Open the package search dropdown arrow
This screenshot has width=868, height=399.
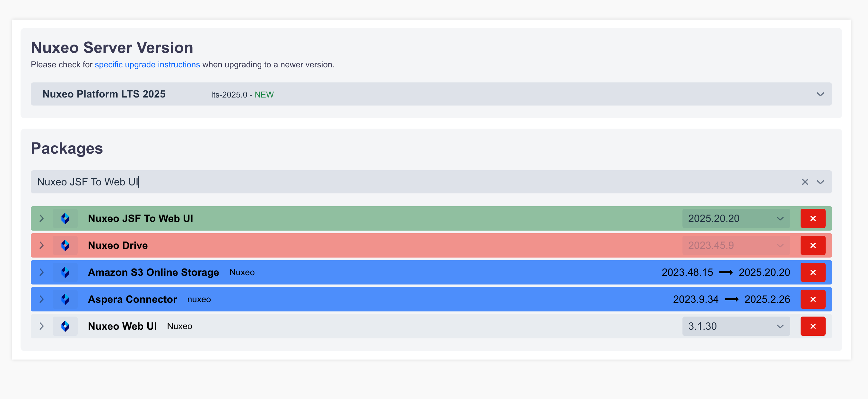coord(820,182)
